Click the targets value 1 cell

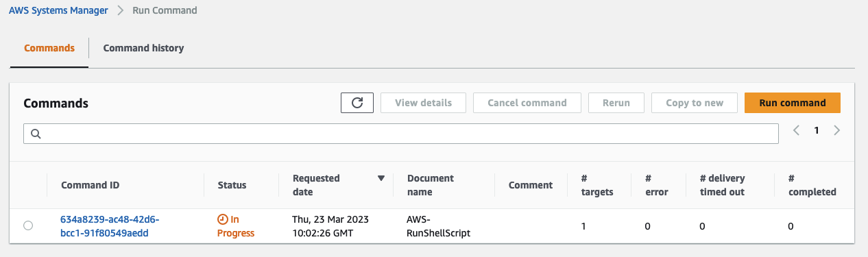[x=583, y=225]
